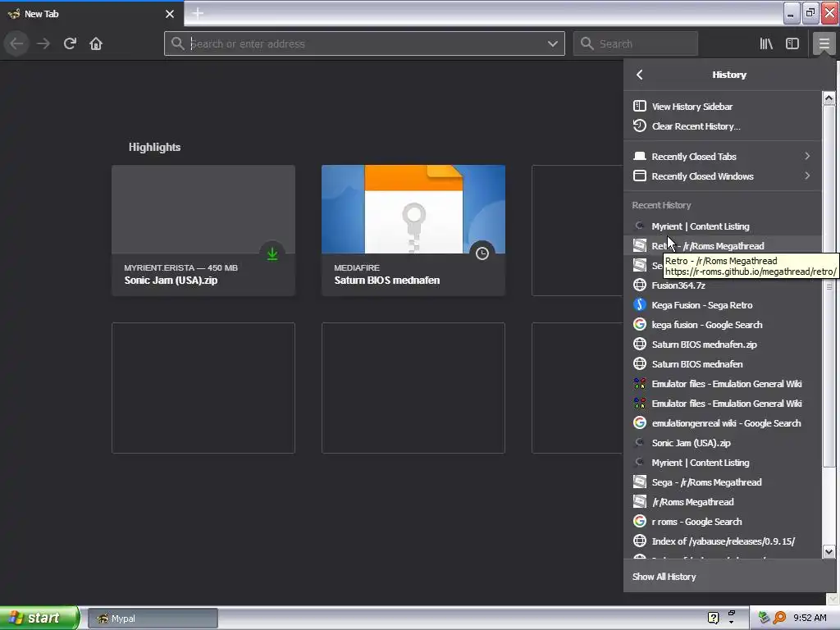Open View History Sidebar

coord(722,106)
